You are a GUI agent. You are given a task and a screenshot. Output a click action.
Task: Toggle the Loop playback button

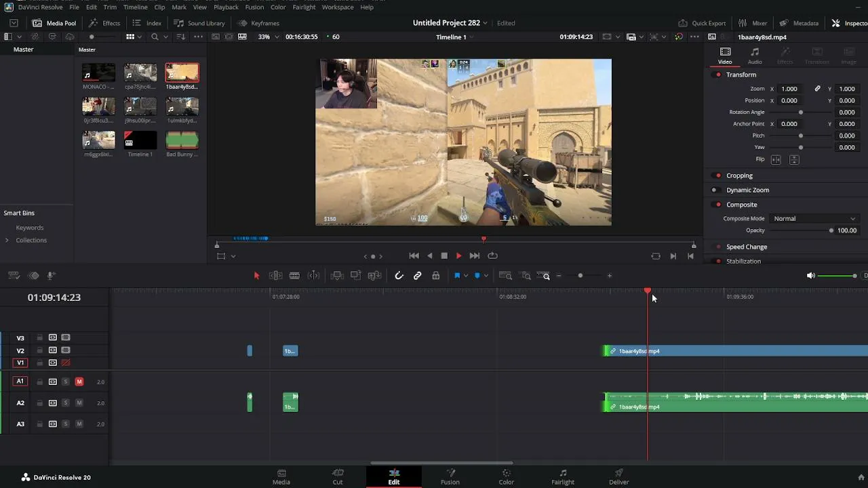point(493,256)
